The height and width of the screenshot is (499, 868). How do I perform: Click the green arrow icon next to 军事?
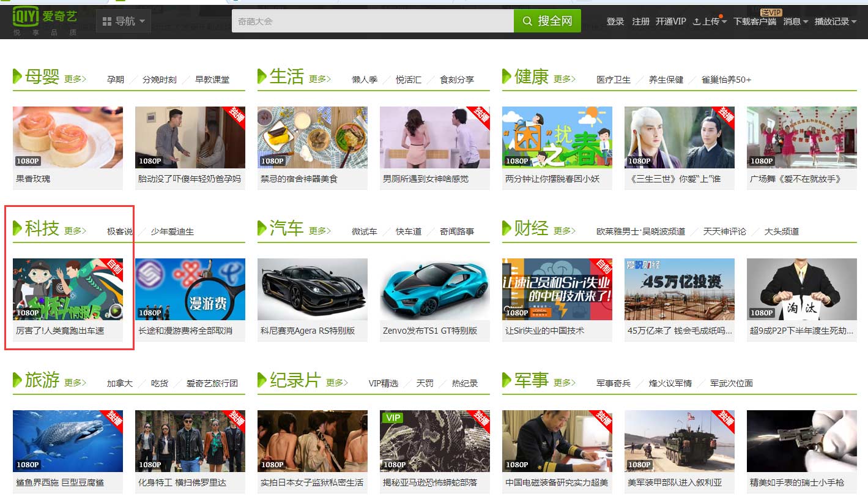tap(507, 380)
